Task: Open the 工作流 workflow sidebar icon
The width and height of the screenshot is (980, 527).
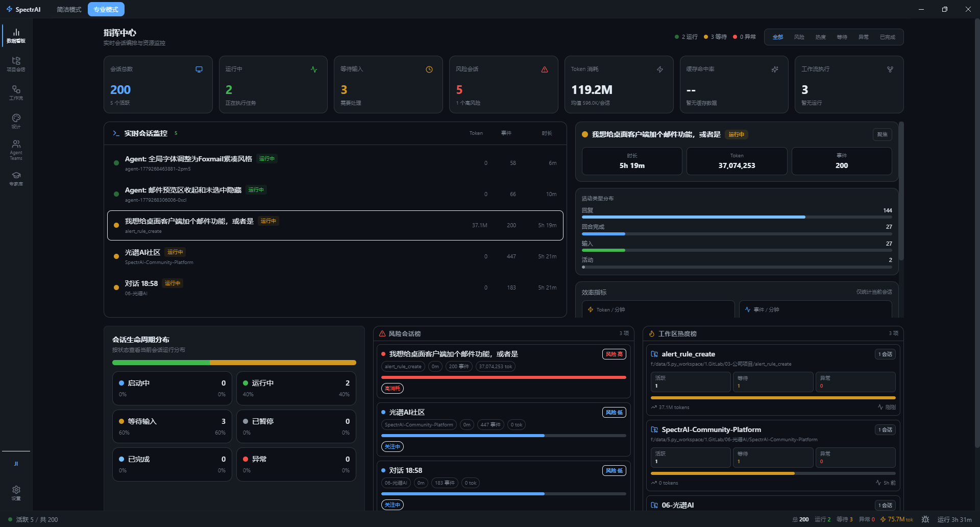Action: pos(16,92)
